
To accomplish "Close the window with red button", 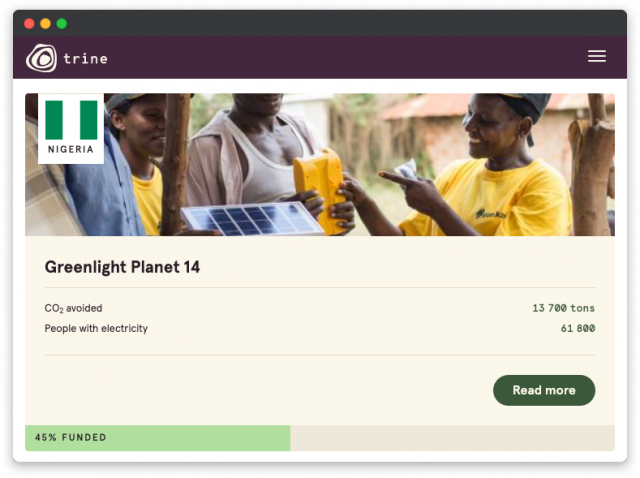I will tap(29, 24).
